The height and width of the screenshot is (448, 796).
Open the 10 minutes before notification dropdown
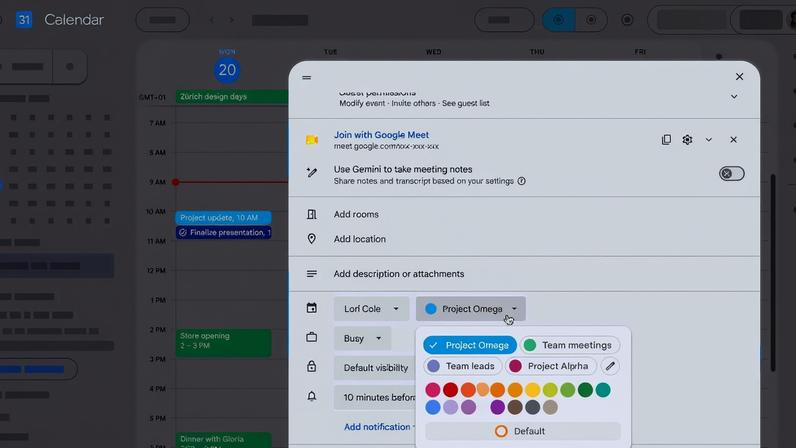coord(375,397)
